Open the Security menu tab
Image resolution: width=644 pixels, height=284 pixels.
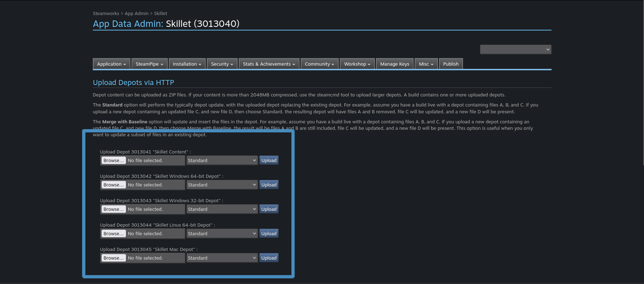click(x=222, y=64)
